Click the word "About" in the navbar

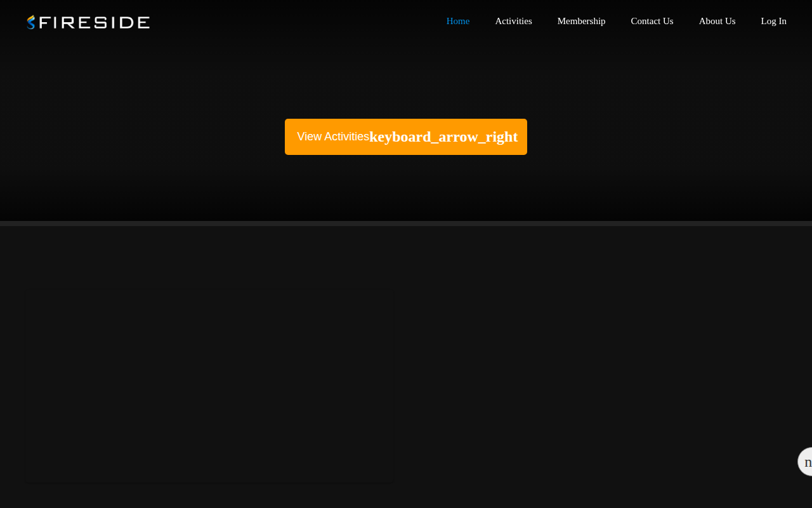[x=710, y=21]
